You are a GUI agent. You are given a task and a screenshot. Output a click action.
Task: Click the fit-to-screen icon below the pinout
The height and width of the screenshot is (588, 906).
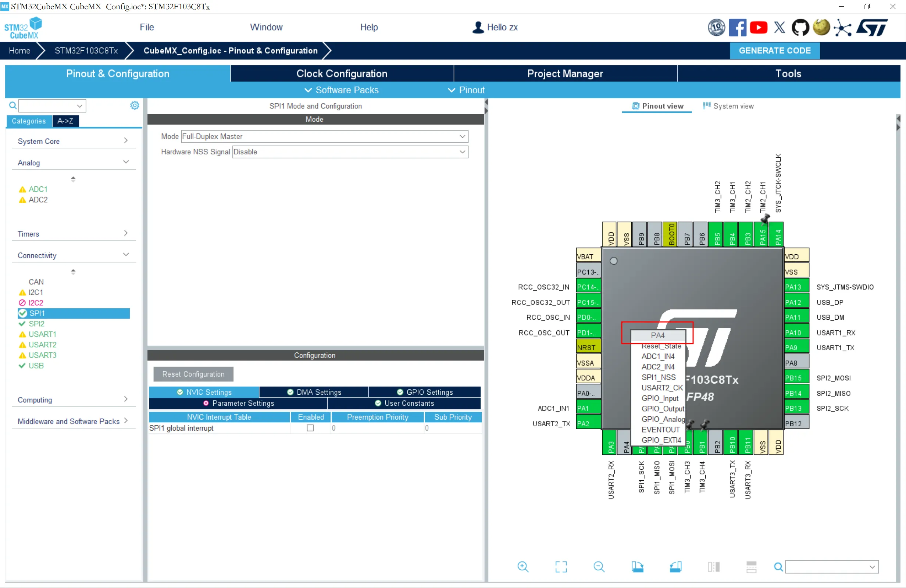(561, 567)
